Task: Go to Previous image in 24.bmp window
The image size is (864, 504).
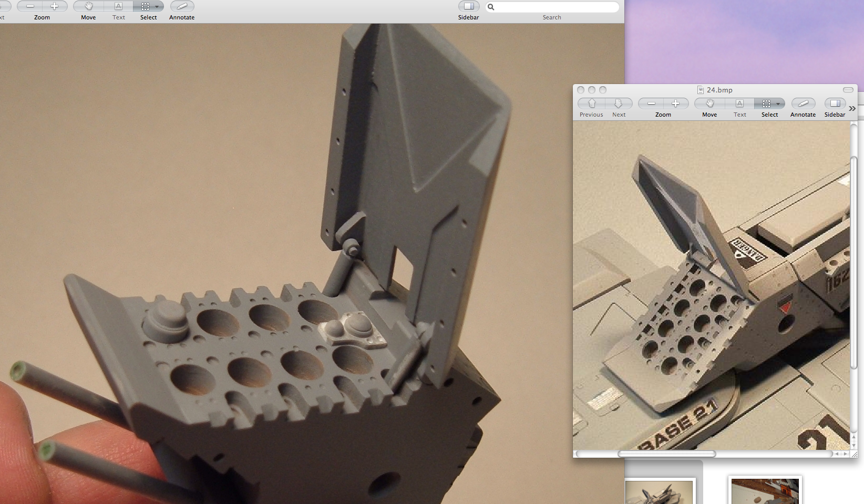Action: (x=591, y=104)
